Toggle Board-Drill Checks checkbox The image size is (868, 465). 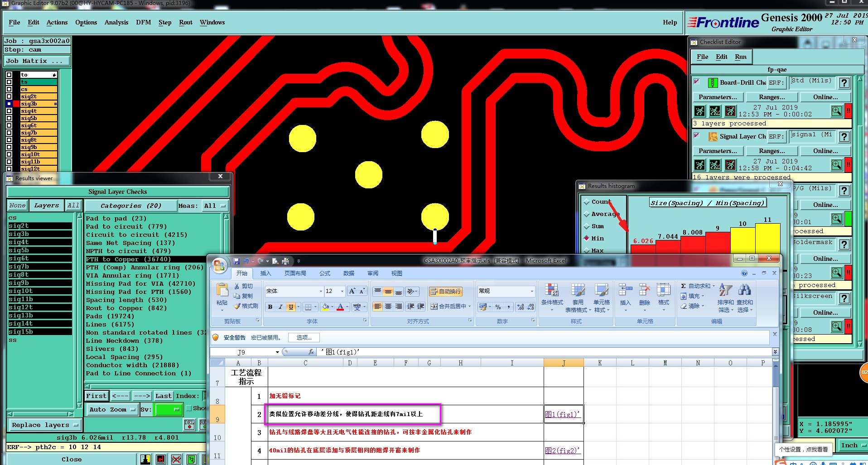coord(697,81)
